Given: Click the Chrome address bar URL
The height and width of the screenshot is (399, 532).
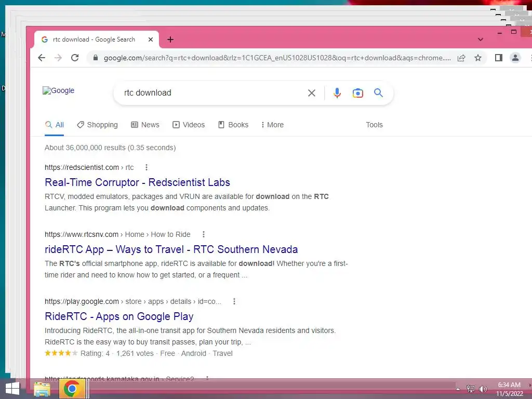Looking at the screenshot, I should coord(277,58).
